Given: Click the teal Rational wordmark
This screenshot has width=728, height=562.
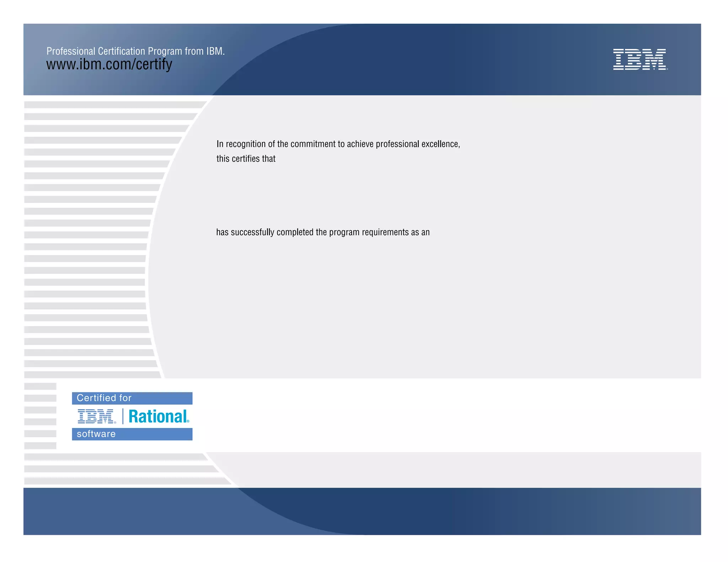Looking at the screenshot, I should click(158, 416).
